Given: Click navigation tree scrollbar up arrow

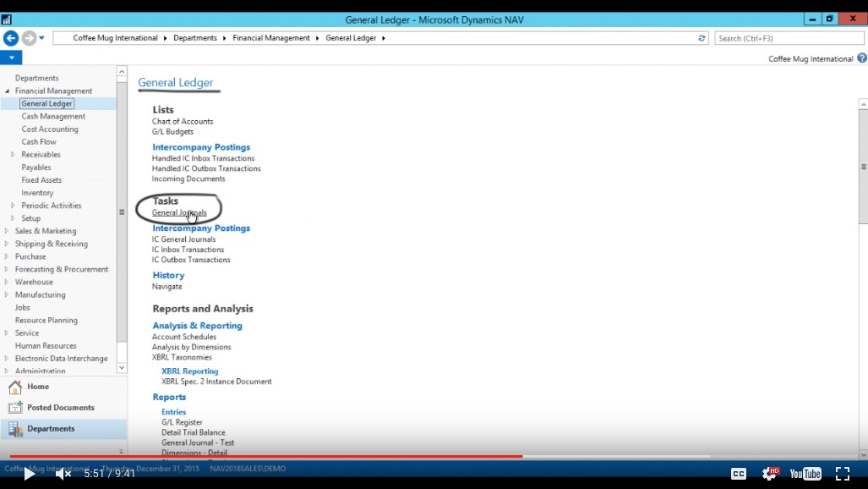Looking at the screenshot, I should 122,72.
